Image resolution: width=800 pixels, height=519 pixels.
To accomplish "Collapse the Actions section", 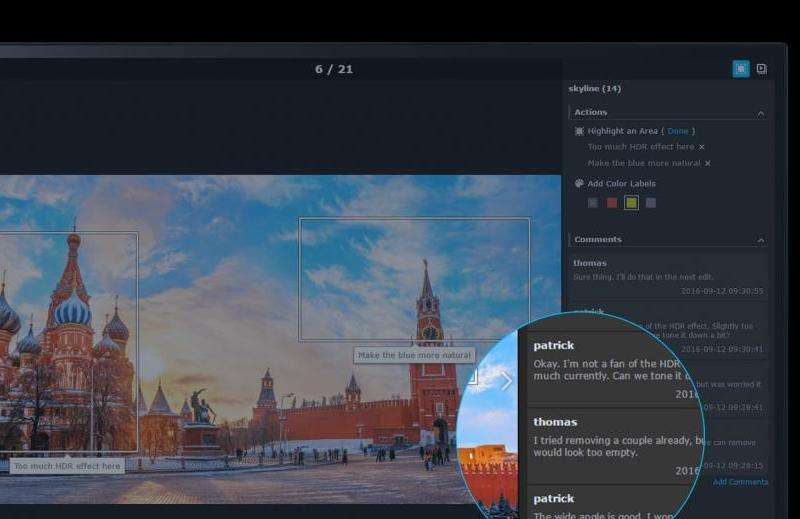I will 760,113.
